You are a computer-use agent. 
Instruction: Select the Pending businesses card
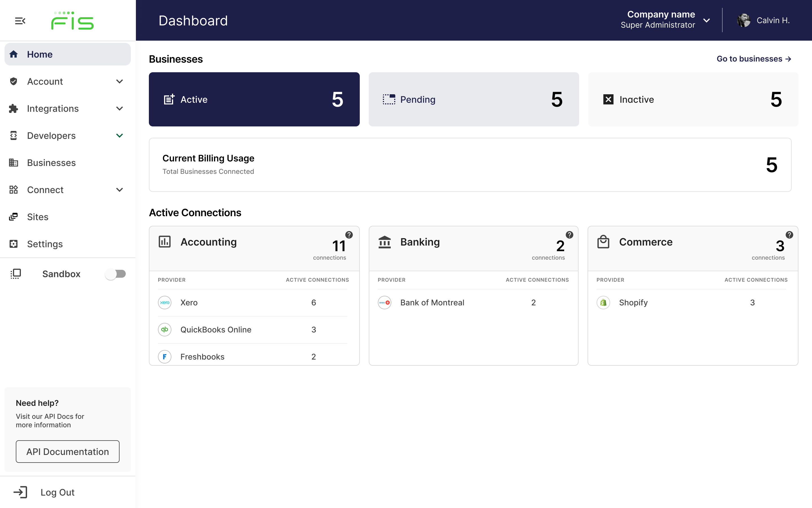(474, 99)
